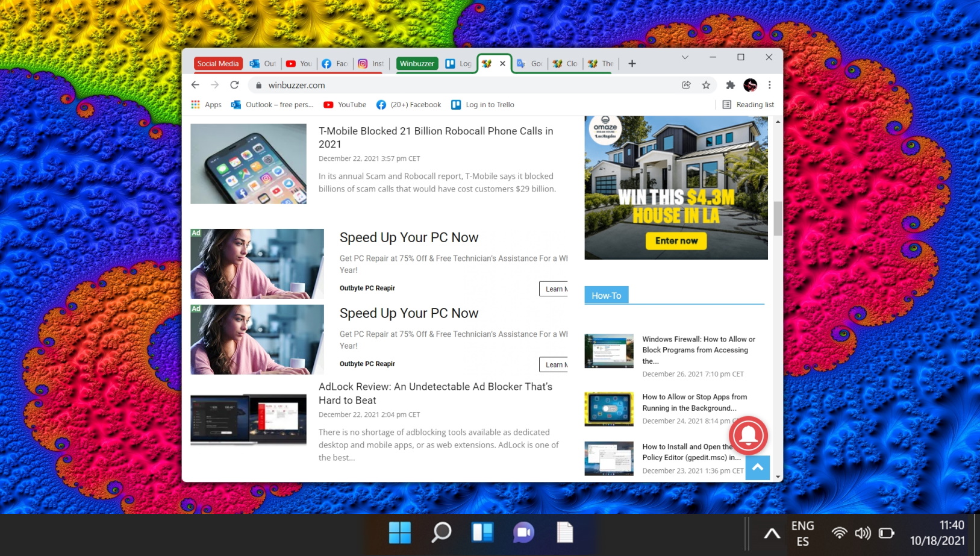980x556 pixels.
Task: Open Microsoft Teams Chat from the taskbar
Action: point(523,533)
